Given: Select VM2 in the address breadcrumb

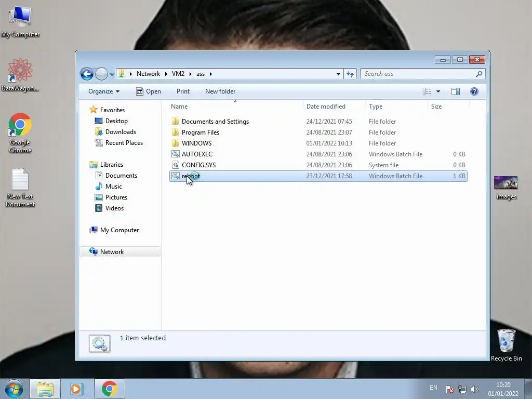Looking at the screenshot, I should [178, 74].
